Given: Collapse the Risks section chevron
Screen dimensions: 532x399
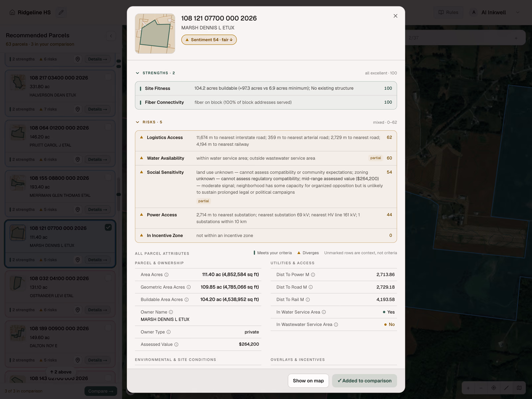Looking at the screenshot, I should (x=137, y=122).
